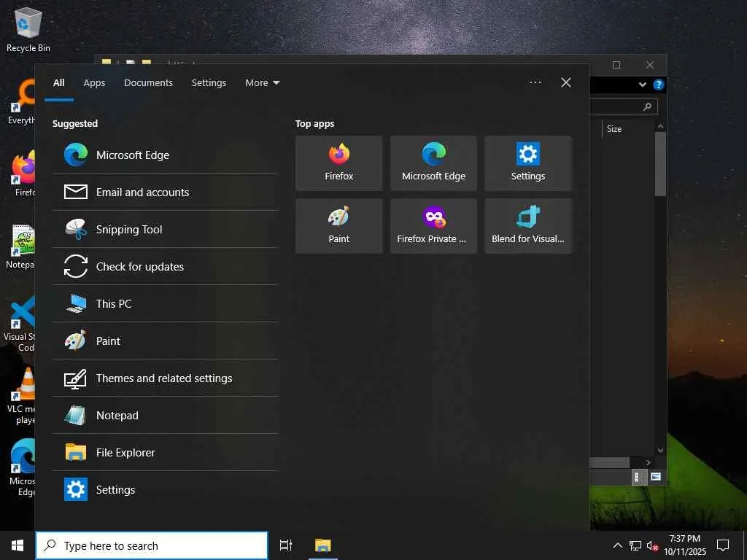Open network icon in system tray
747x560 pixels.
[635, 545]
